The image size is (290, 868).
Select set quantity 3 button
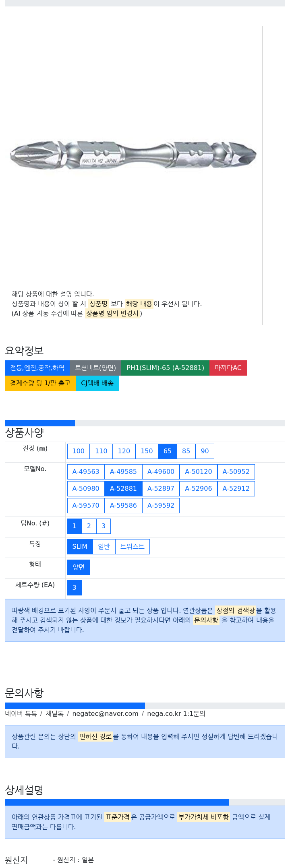click(75, 588)
